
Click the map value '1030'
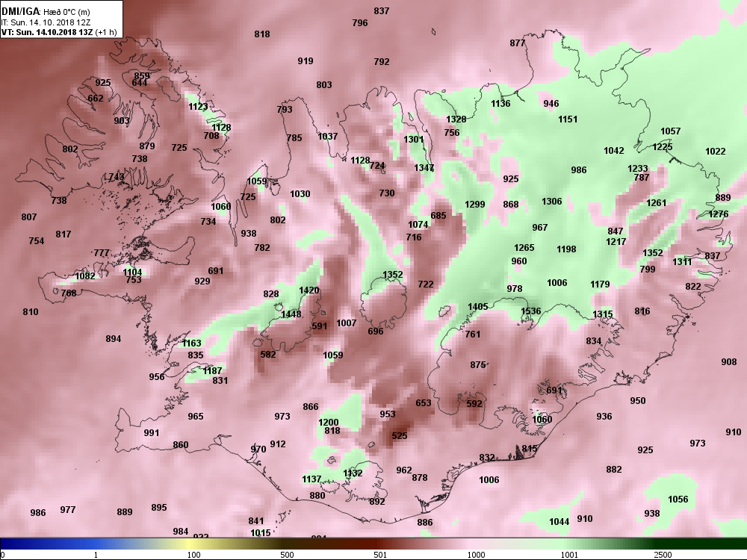point(300,194)
